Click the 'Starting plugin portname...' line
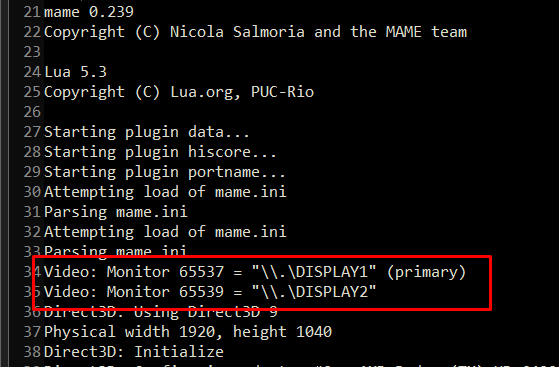The image size is (559, 367). click(x=165, y=172)
